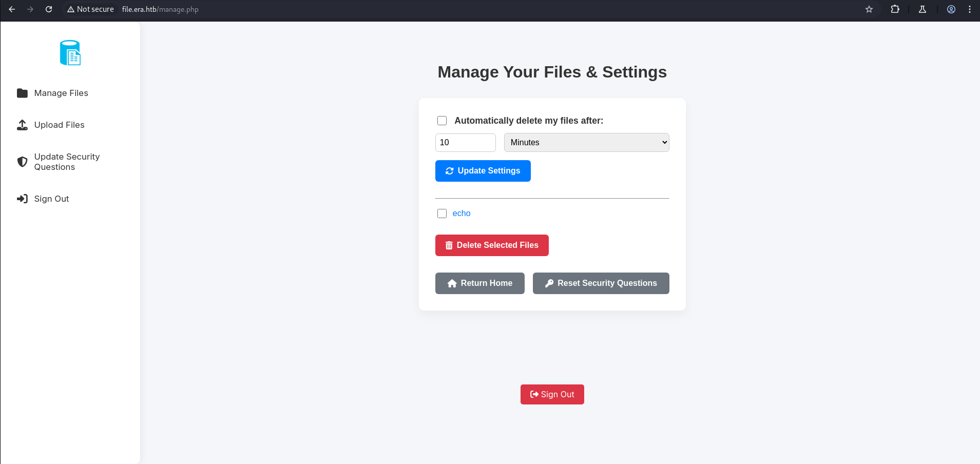
Task: Open the browser three-dot menu
Action: 969,9
